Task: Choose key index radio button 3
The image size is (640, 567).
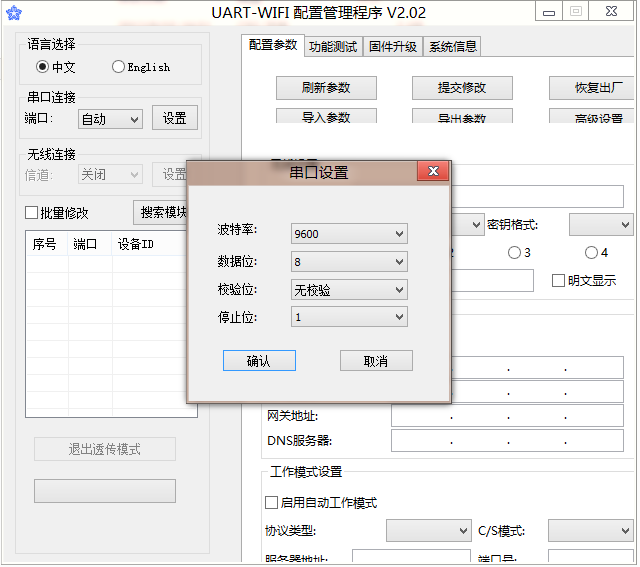Action: click(514, 253)
